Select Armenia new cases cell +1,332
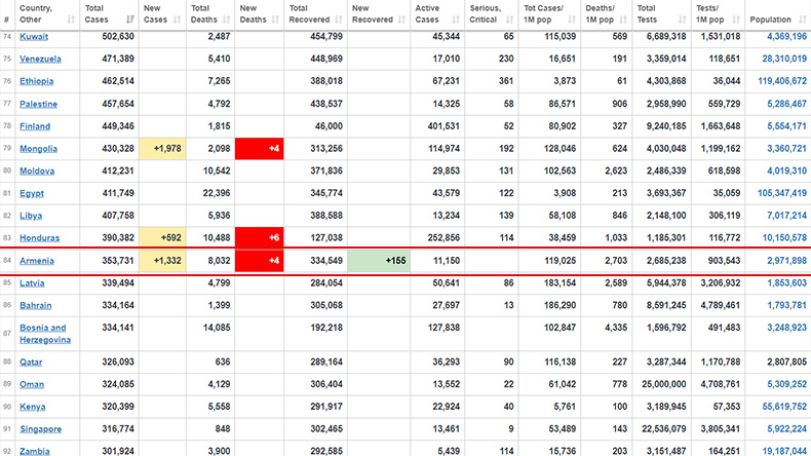Screen dimensions: 811x456 point(162,261)
